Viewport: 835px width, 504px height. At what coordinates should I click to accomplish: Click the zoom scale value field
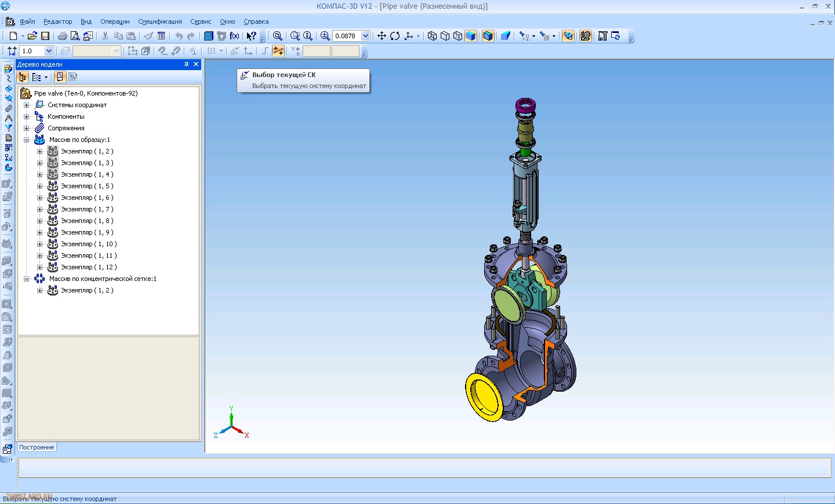[347, 36]
